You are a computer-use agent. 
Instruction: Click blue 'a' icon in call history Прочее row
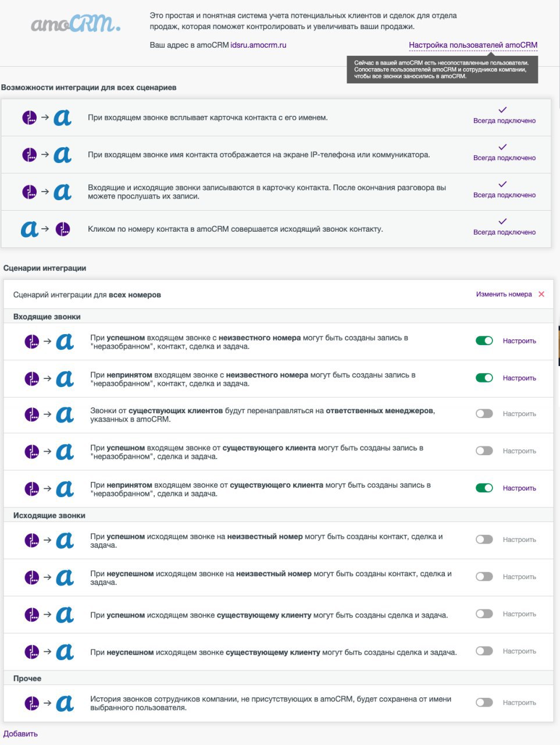(x=65, y=704)
